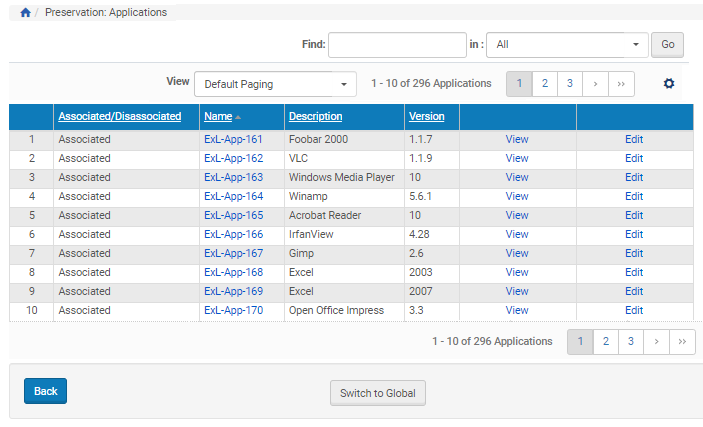Image resolution: width=703 pixels, height=427 pixels.
Task: View the VLC application row
Action: (x=516, y=159)
